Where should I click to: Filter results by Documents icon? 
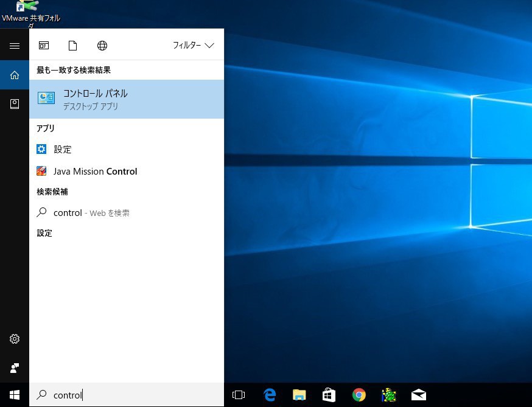click(x=73, y=46)
